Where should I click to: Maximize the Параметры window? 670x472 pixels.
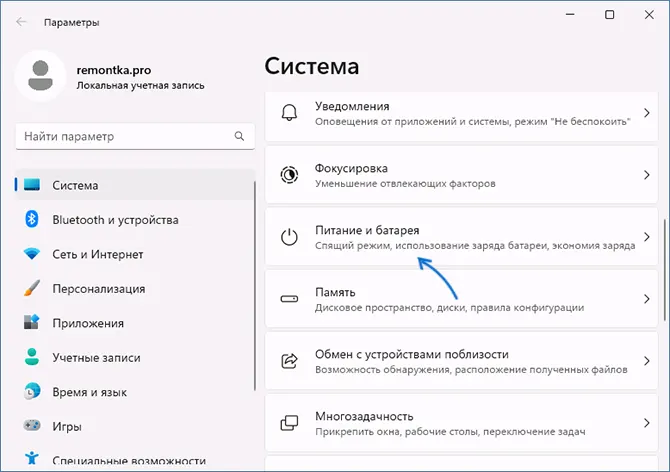click(610, 15)
